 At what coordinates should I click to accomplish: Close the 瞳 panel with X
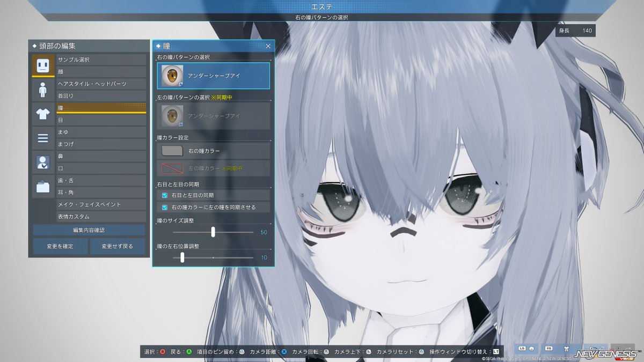point(268,46)
